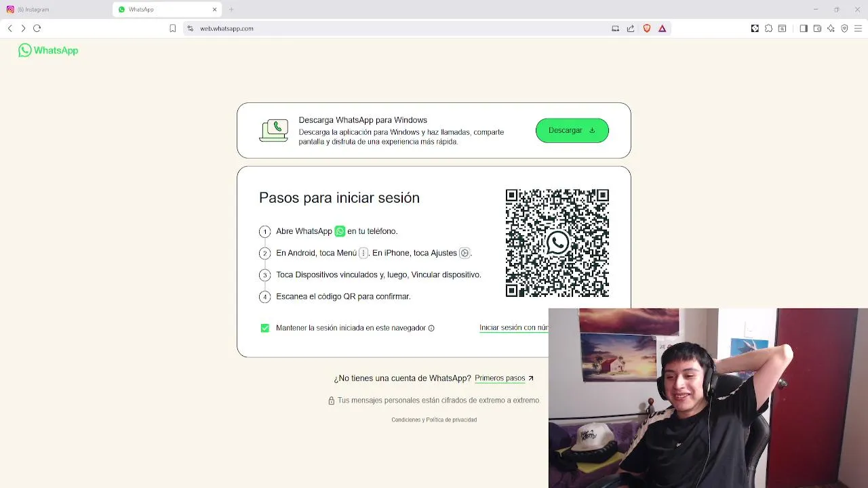The height and width of the screenshot is (488, 868).
Task: Click 'Escanea el código QR para confirmar' step
Action: (343, 296)
